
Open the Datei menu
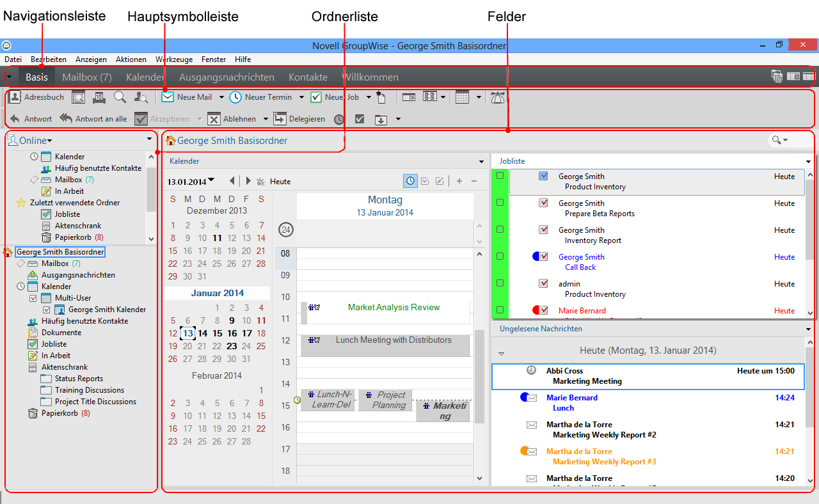pyautogui.click(x=13, y=59)
